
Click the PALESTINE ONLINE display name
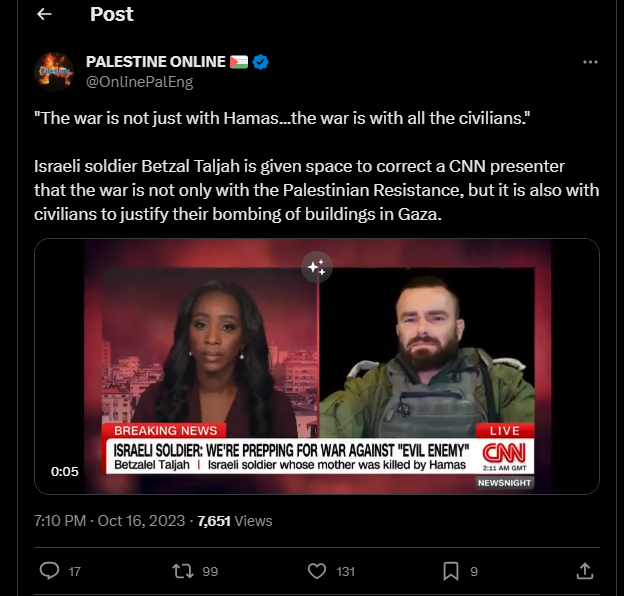coord(156,62)
